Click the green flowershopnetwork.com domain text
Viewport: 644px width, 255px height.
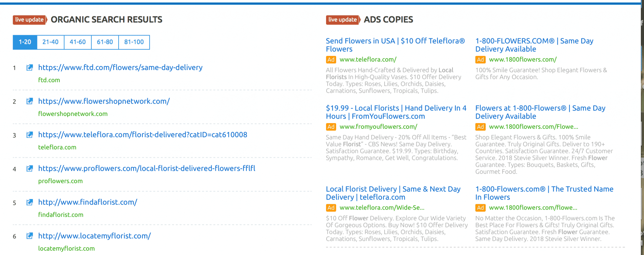[73, 114]
